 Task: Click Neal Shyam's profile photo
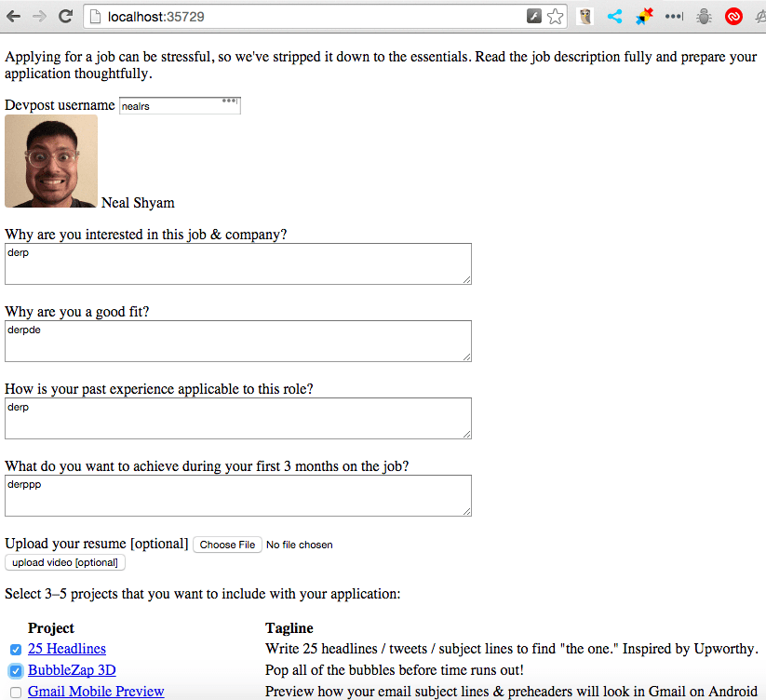point(51,161)
